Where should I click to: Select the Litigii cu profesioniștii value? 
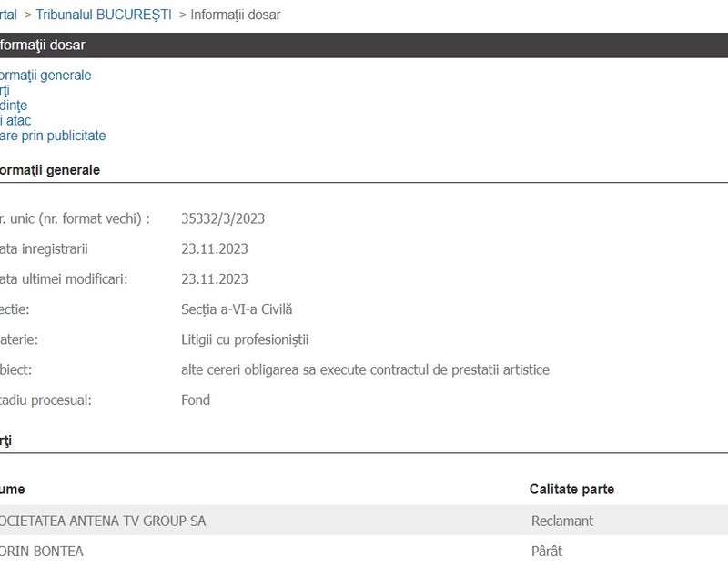(245, 339)
